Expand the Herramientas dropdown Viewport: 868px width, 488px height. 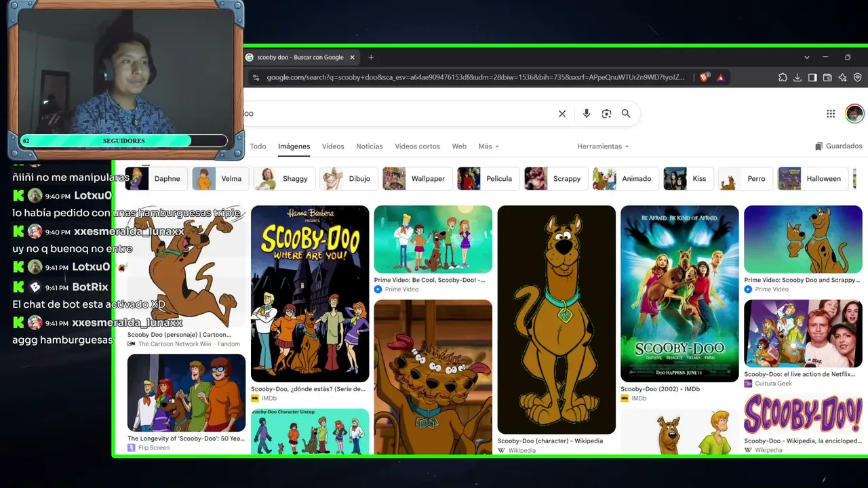tap(603, 146)
